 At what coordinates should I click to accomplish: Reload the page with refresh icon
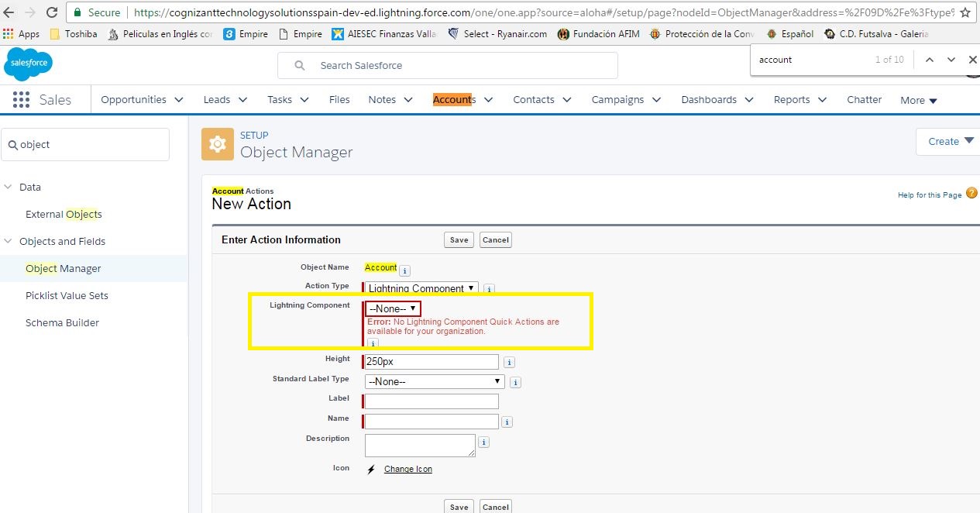(52, 12)
